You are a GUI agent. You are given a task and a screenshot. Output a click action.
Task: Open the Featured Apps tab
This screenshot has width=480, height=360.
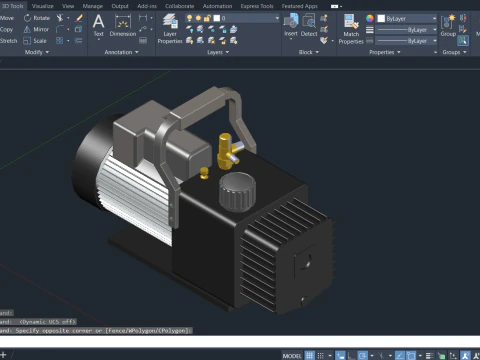[x=300, y=6]
